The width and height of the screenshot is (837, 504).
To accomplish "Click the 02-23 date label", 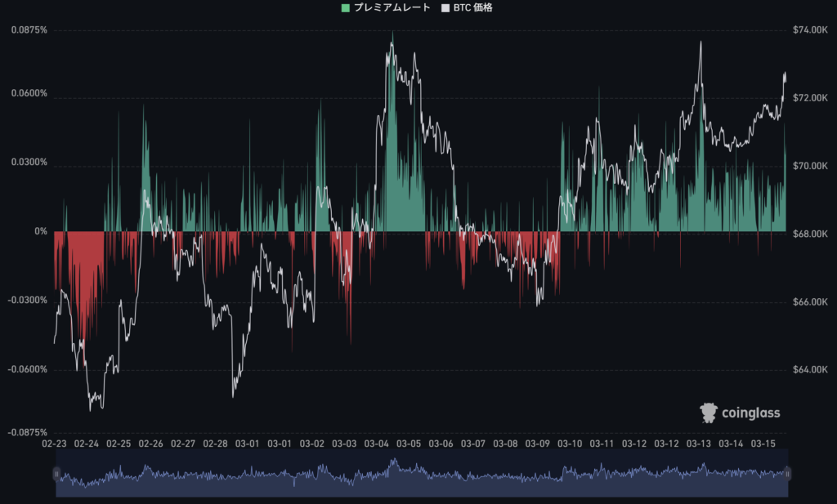I will [54, 444].
